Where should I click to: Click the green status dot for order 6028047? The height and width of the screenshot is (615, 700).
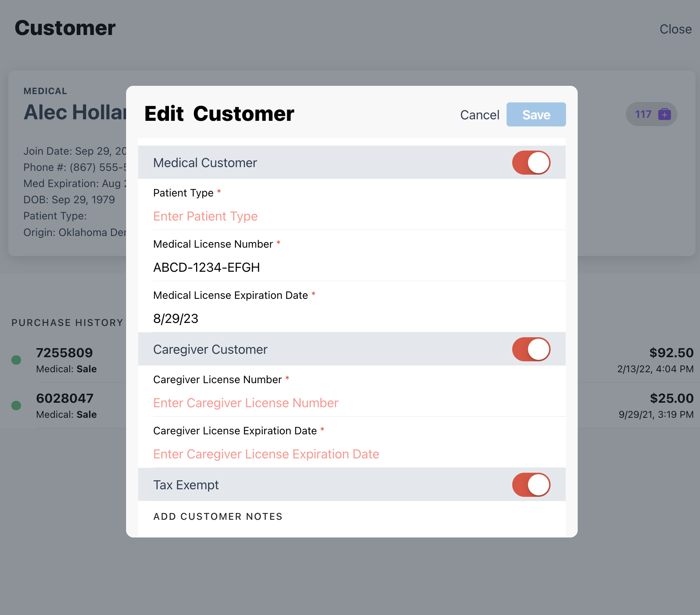(16, 405)
